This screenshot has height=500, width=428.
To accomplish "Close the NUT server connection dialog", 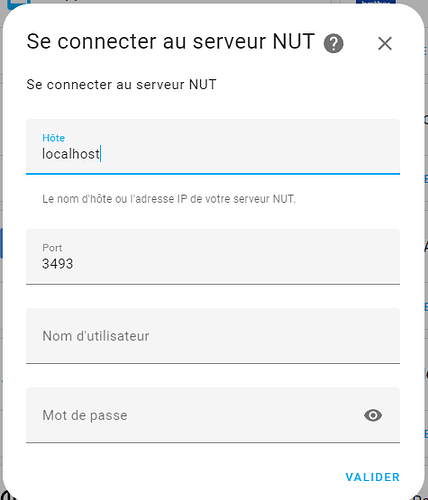I will (x=385, y=43).
